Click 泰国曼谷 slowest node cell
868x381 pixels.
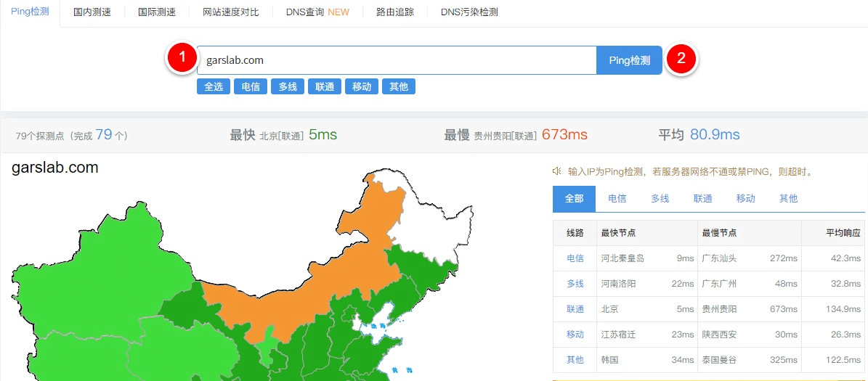[719, 360]
